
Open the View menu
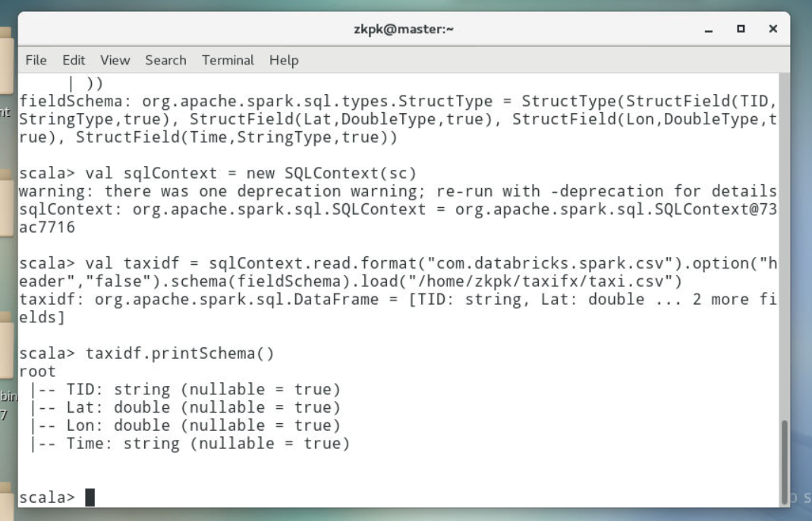click(115, 60)
